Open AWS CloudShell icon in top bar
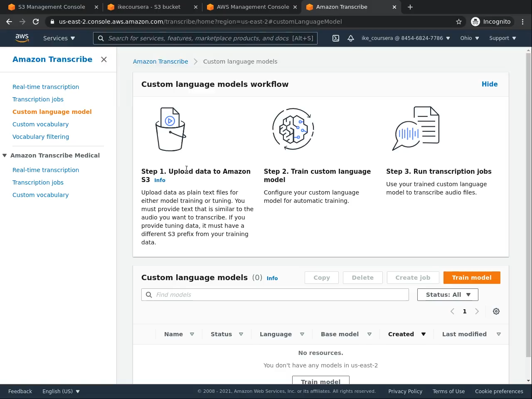Screen dimensions: 532x399 click(x=336, y=38)
